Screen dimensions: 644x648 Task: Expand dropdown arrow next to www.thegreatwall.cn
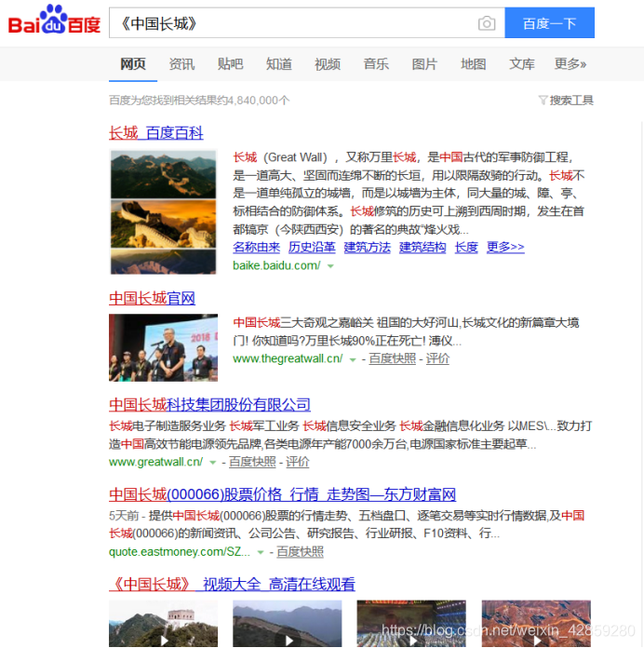pos(353,360)
